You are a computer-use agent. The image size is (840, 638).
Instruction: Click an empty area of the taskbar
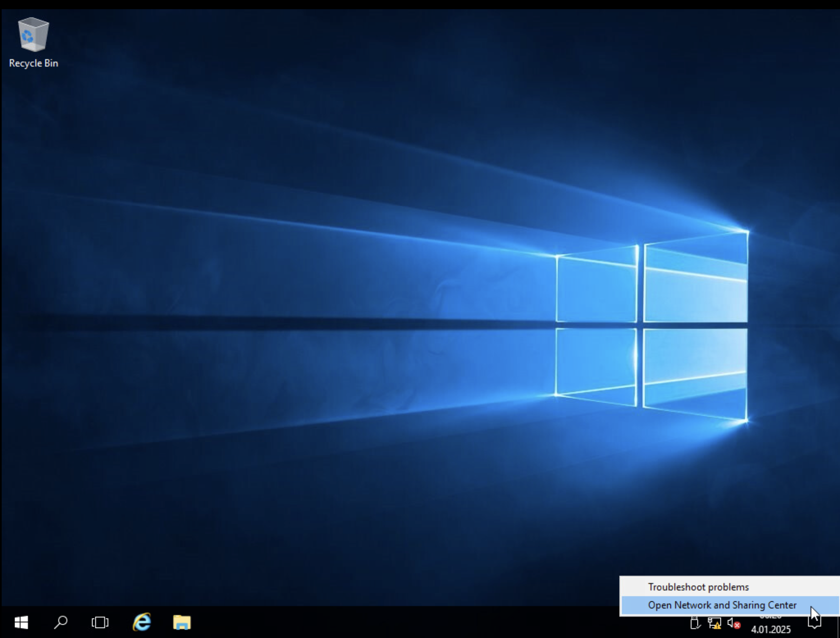(417, 623)
